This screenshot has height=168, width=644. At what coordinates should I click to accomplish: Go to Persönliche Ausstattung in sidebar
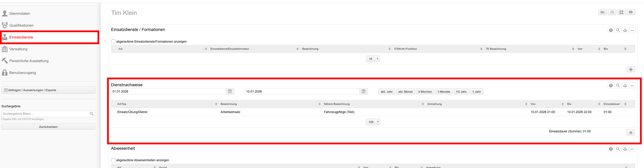click(x=29, y=61)
